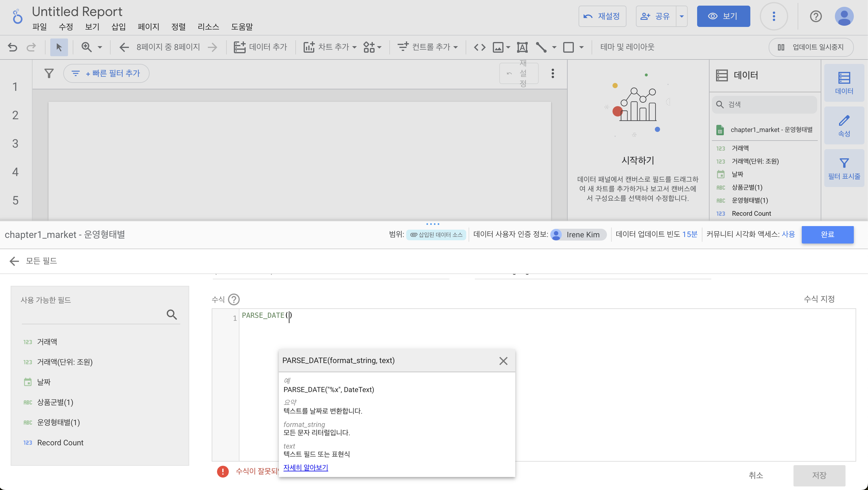Insert a text box with toolbar icon
Image resolution: width=868 pixels, height=490 pixels.
pyautogui.click(x=522, y=47)
